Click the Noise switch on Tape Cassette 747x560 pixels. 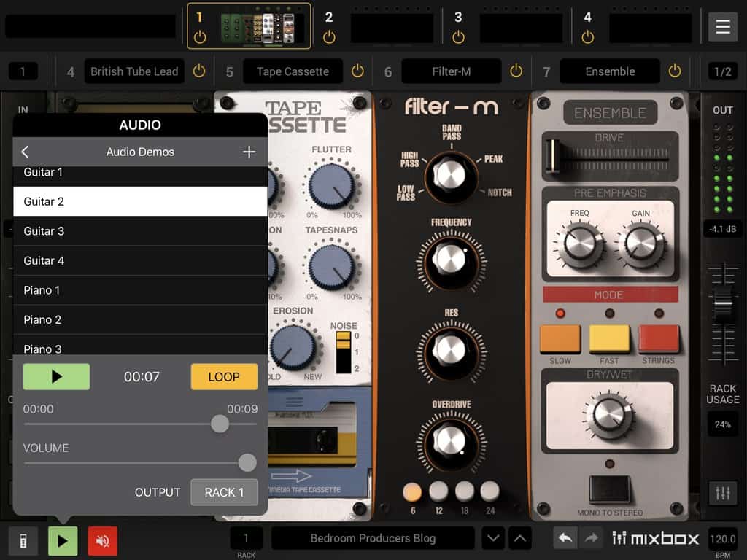(343, 352)
